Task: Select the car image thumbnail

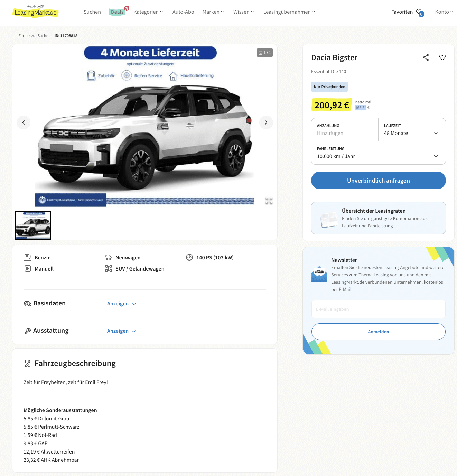Action: 33,226
